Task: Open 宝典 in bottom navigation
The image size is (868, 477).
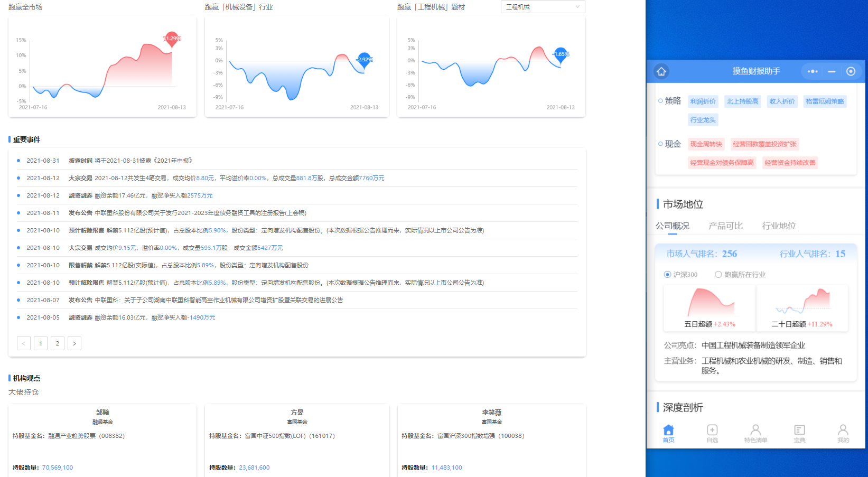Action: point(799,433)
